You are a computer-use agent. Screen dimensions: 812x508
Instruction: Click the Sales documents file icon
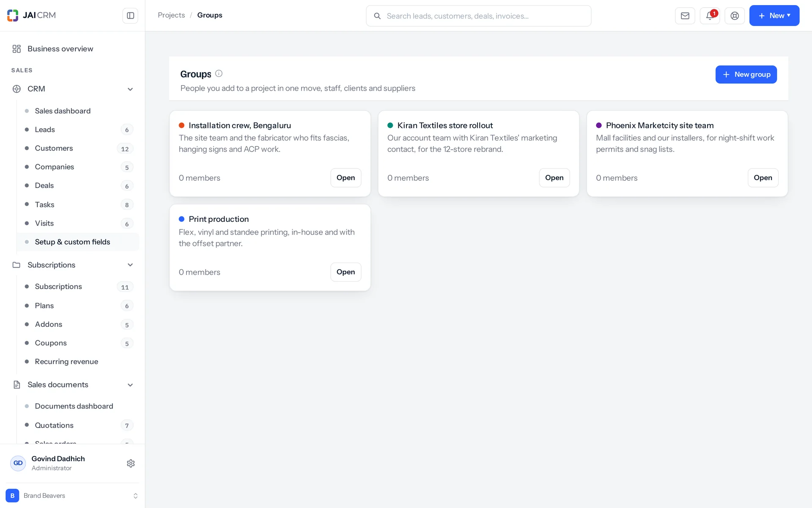pos(16,385)
